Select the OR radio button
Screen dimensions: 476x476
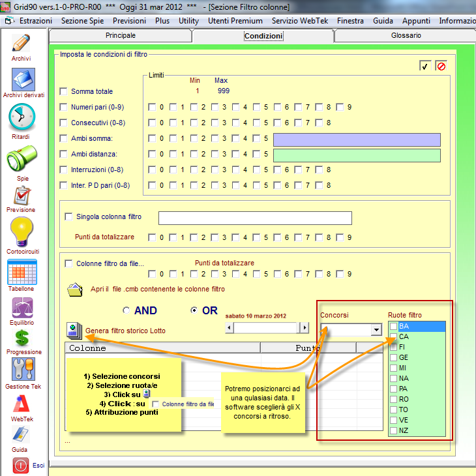tap(194, 310)
